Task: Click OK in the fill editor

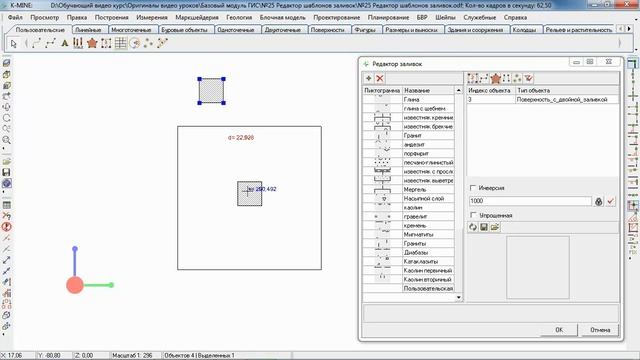Action: pos(559,330)
